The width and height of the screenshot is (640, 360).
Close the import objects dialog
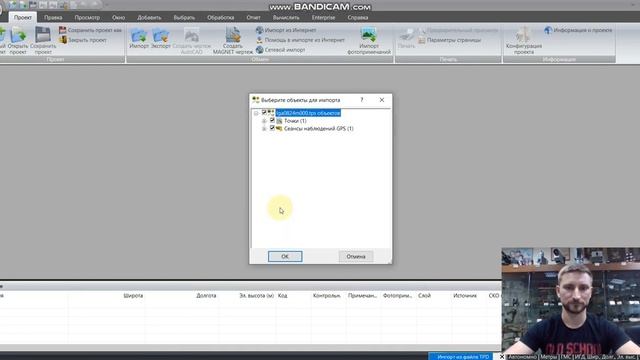(382, 100)
